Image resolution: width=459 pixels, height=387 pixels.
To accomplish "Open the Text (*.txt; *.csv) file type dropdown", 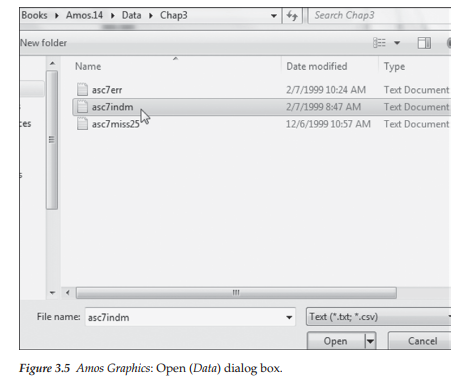I will [x=379, y=316].
